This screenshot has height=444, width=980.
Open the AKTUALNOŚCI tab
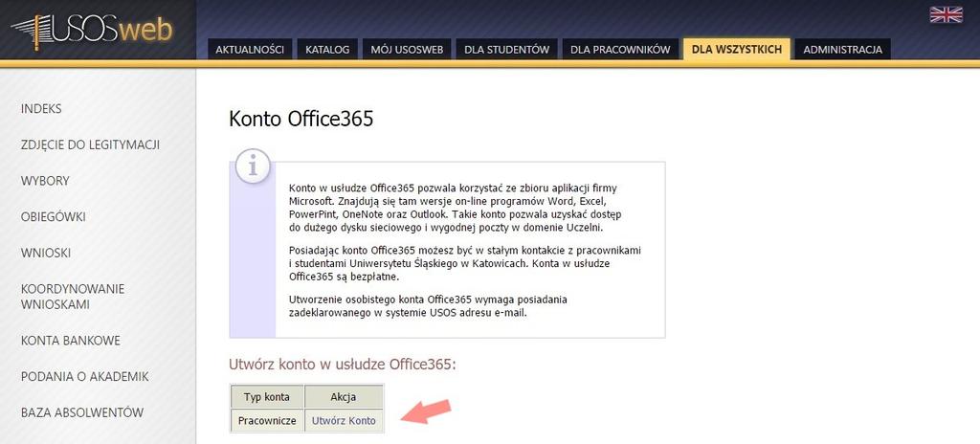tap(250, 50)
